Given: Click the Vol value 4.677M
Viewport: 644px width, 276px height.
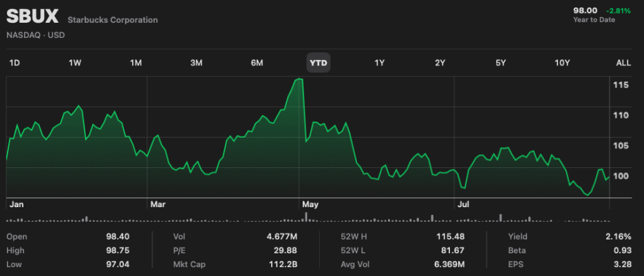Looking at the screenshot, I should (281, 237).
